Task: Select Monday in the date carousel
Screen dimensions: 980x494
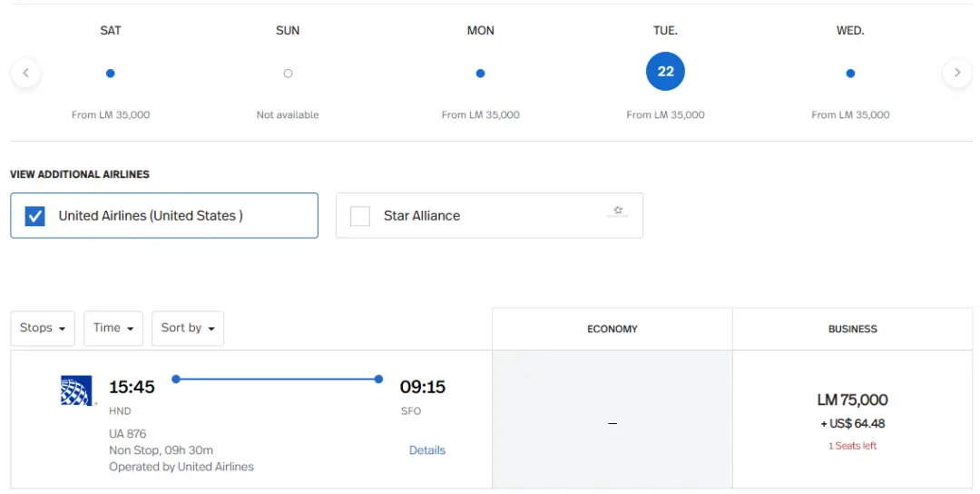Action: point(480,74)
